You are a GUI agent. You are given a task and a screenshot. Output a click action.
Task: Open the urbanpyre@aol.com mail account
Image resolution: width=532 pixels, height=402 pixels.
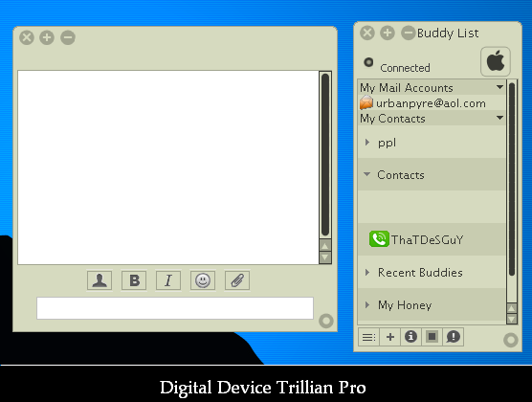pyautogui.click(x=432, y=102)
